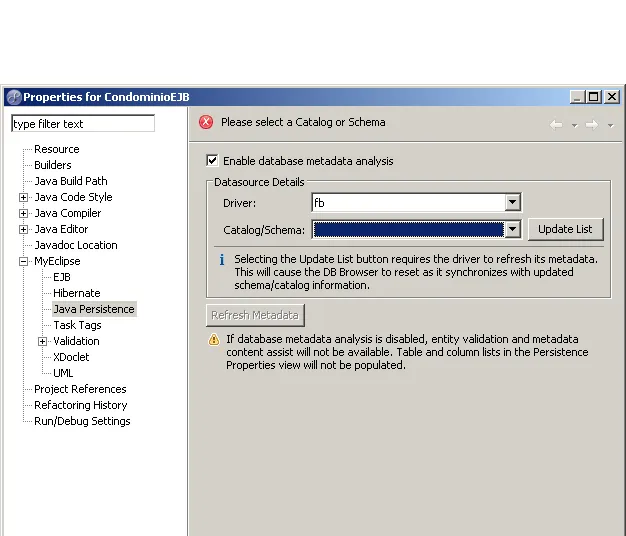The image size is (626, 536).
Task: Expand the Java Editor node
Action: coord(24,229)
